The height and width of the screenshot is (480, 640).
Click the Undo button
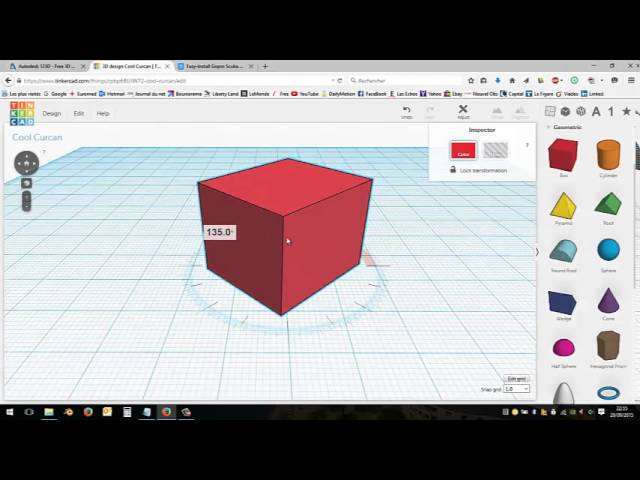407,112
